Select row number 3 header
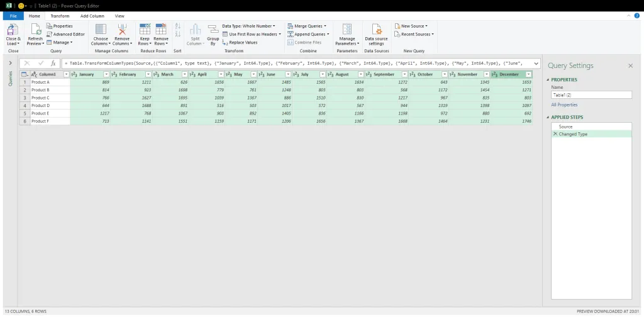The width and height of the screenshot is (644, 318). tap(25, 98)
